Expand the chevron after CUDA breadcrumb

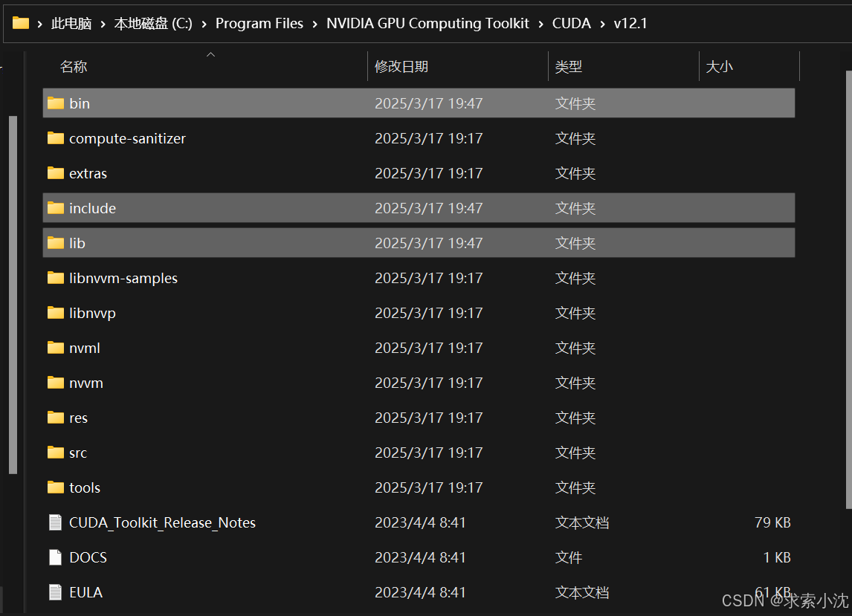[602, 24]
